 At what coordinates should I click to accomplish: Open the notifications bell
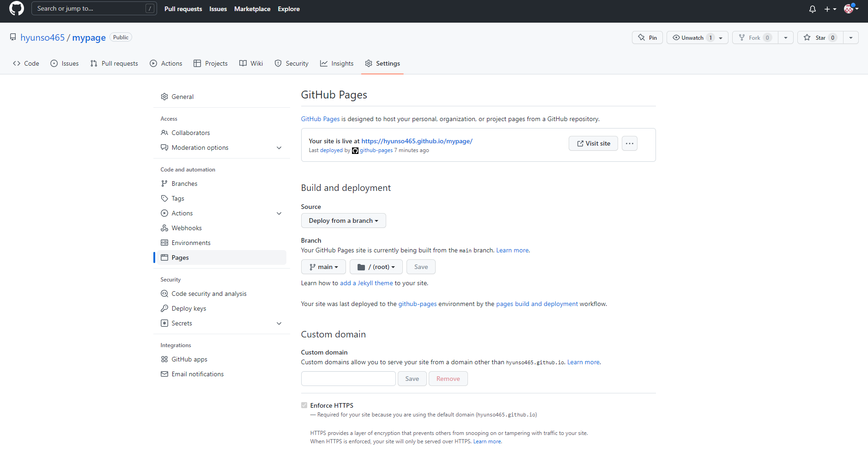pyautogui.click(x=813, y=9)
